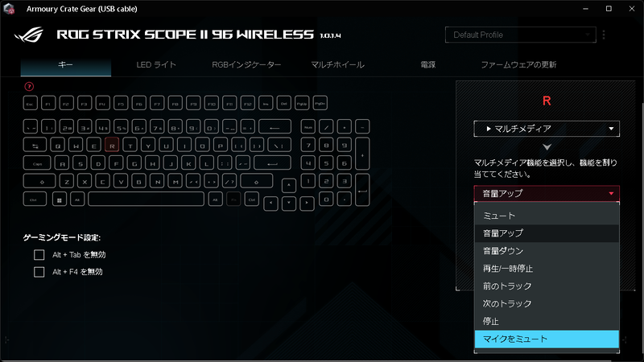Enable the Alt + Tab を無効 checkbox

pyautogui.click(x=39, y=255)
